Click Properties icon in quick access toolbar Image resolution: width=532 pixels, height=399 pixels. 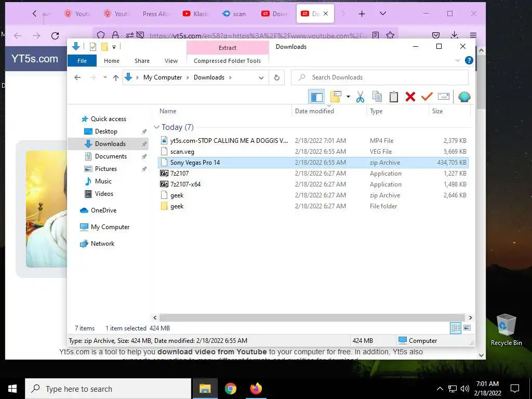(92, 47)
